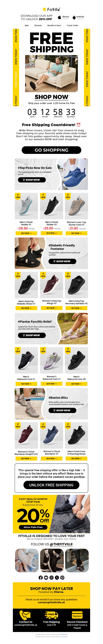
Task: Click SHOP NOW in Diabetic-Friendly Footwear banner
Action: coord(62,261)
